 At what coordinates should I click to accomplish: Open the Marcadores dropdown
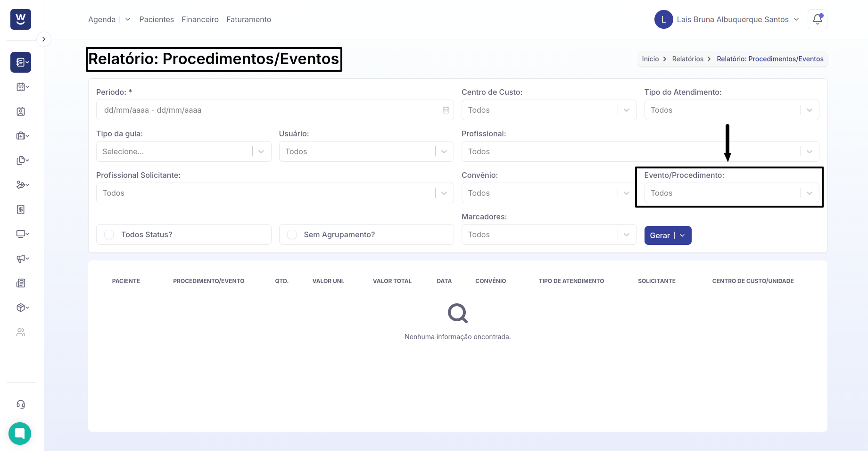click(x=549, y=234)
